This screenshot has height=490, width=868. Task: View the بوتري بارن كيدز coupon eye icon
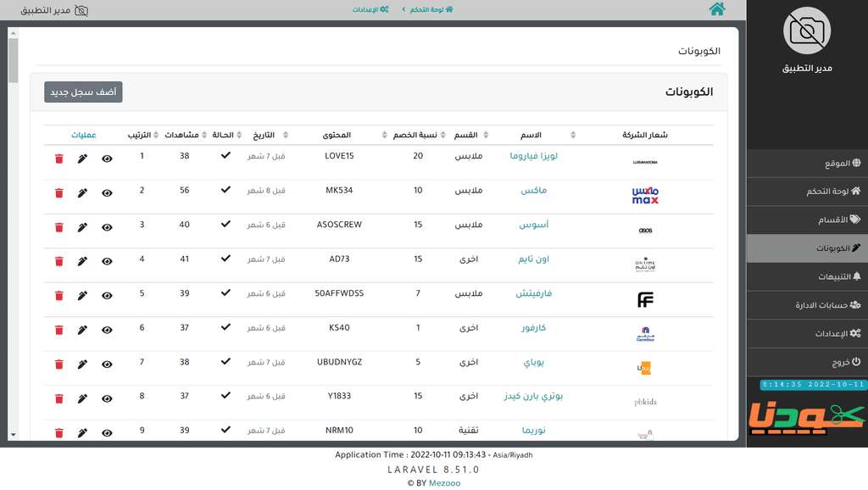pyautogui.click(x=107, y=398)
